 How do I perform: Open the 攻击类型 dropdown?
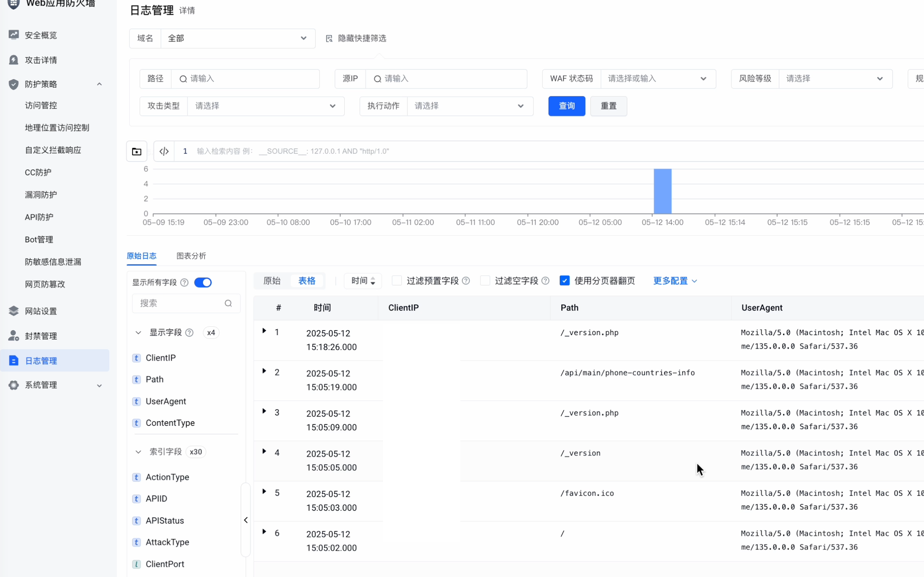pyautogui.click(x=266, y=106)
